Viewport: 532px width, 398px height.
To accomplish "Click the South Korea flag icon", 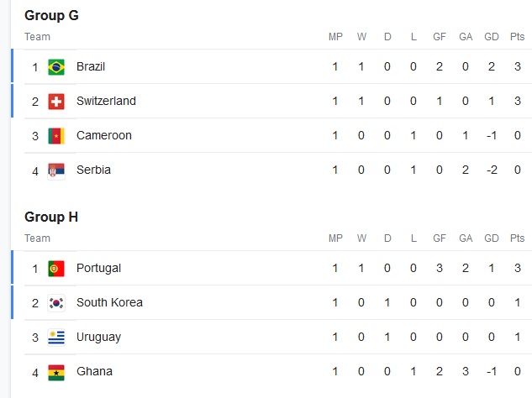I will [x=56, y=303].
